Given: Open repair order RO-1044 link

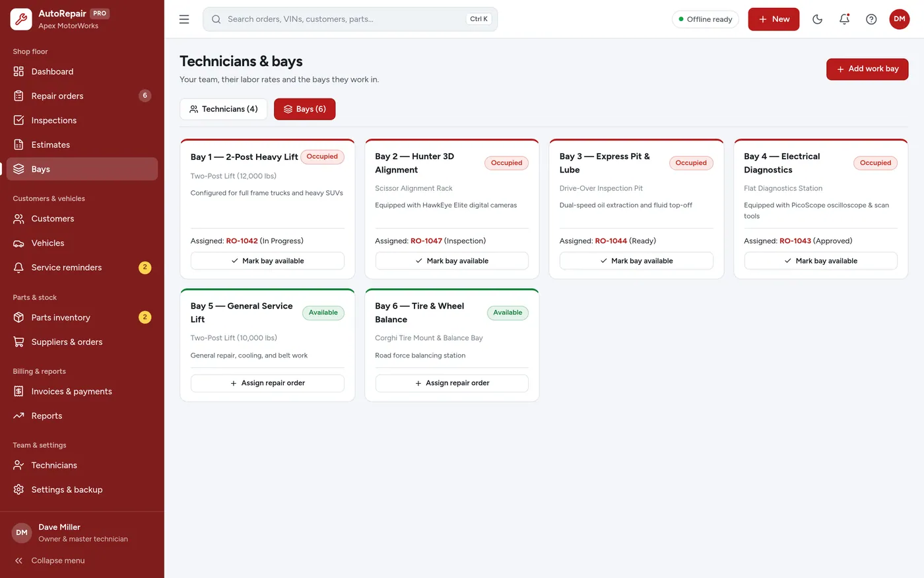Looking at the screenshot, I should [611, 241].
